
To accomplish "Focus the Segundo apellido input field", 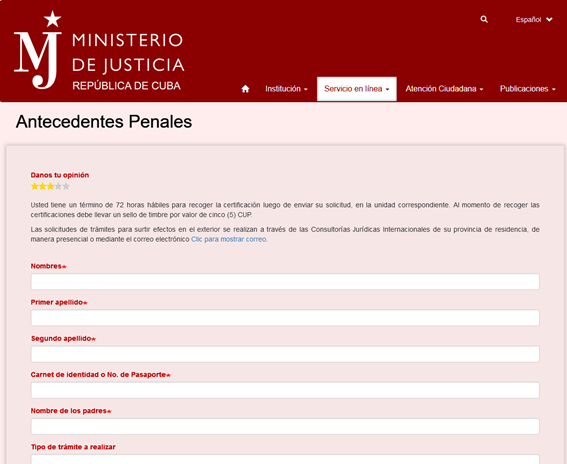I will click(x=285, y=354).
